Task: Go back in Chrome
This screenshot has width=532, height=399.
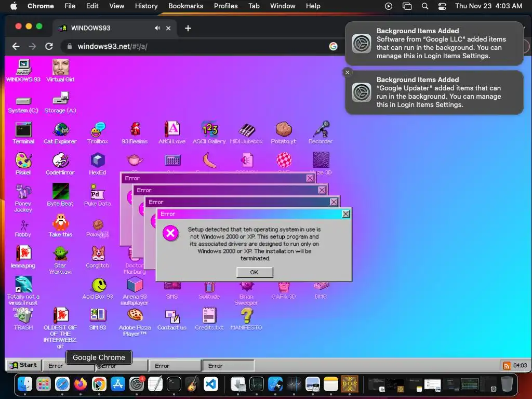Action: [16, 46]
